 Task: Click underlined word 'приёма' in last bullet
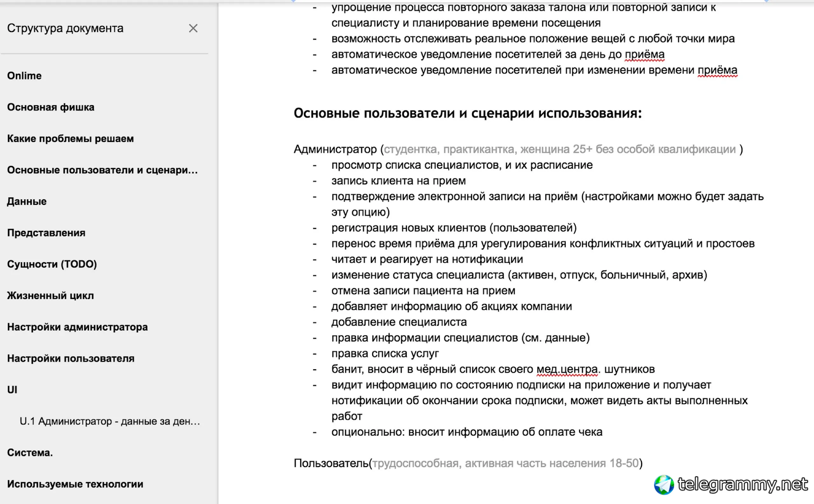[x=717, y=70]
